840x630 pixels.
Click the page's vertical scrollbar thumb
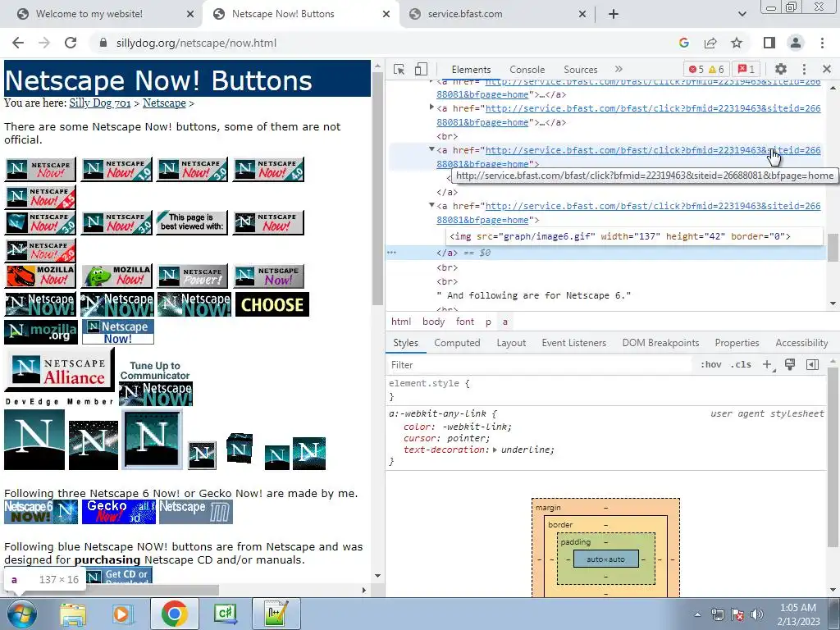tap(377, 188)
